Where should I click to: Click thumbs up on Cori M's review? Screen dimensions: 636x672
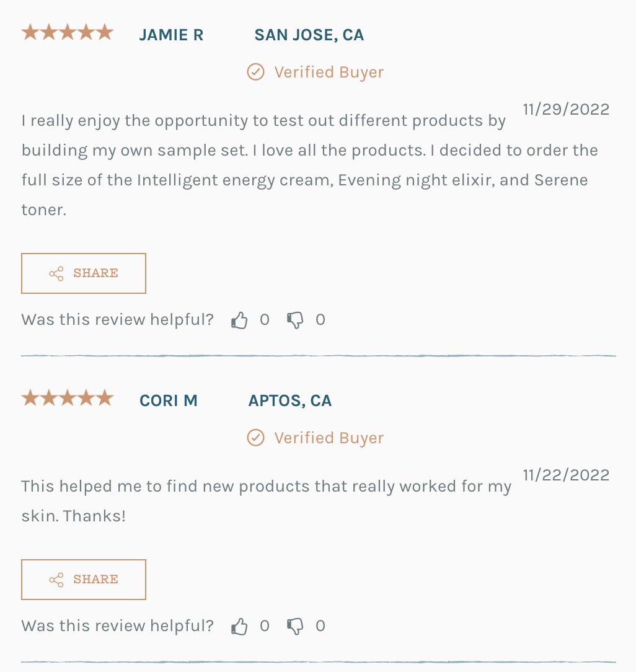pos(239,627)
